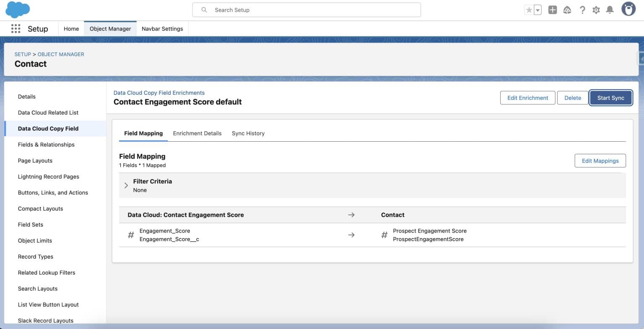Open Record Types in sidebar
The width and height of the screenshot is (644, 329).
pyautogui.click(x=36, y=256)
